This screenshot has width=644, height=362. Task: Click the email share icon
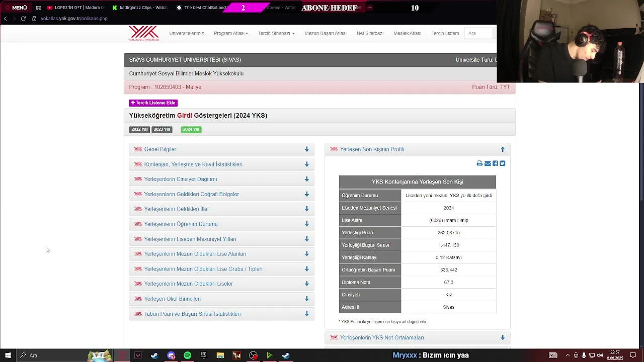[x=488, y=163]
